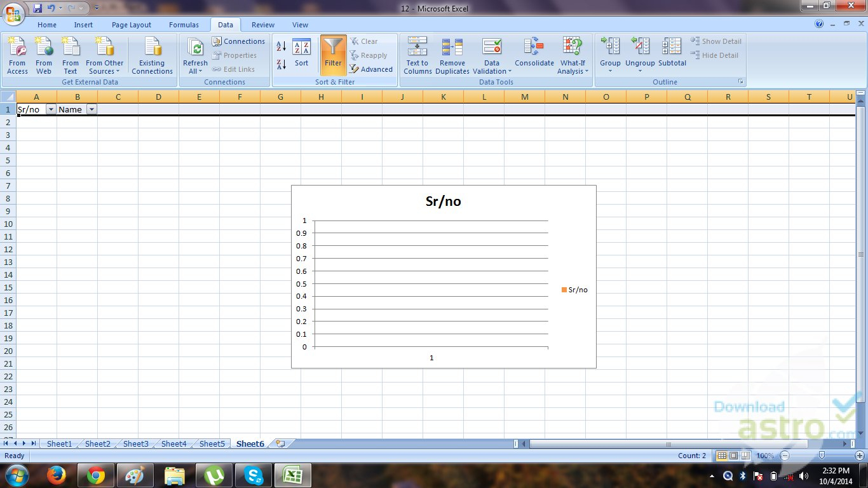Click the From Access import icon
868x488 pixels.
17,55
